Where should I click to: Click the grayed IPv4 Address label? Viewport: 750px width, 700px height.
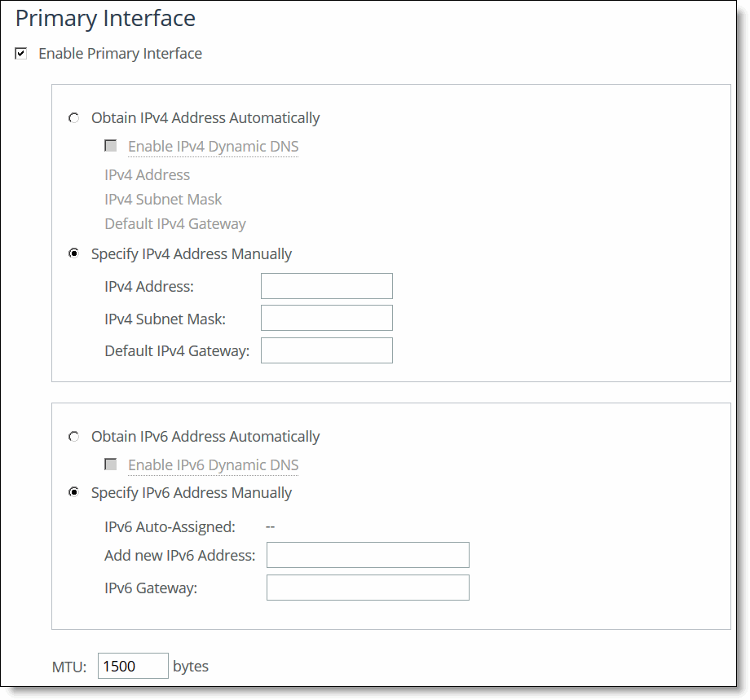(147, 174)
